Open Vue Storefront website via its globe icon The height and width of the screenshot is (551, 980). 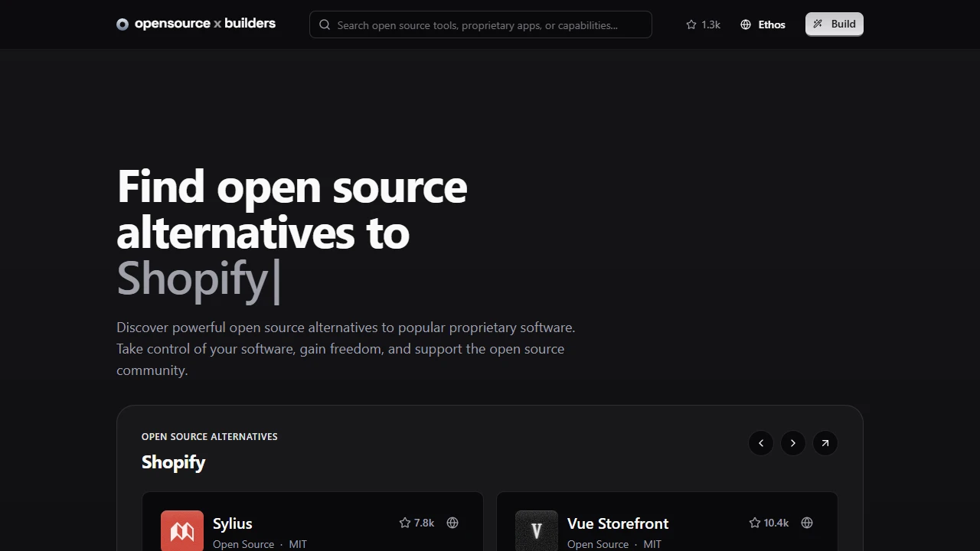pos(807,523)
